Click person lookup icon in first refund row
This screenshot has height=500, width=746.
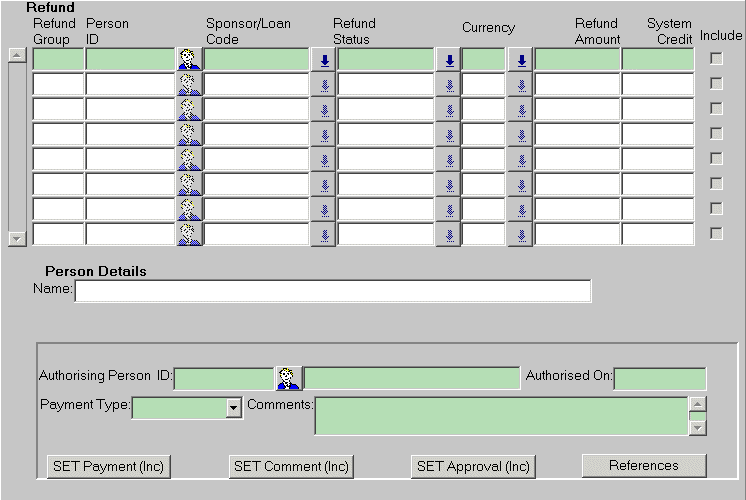coord(189,60)
